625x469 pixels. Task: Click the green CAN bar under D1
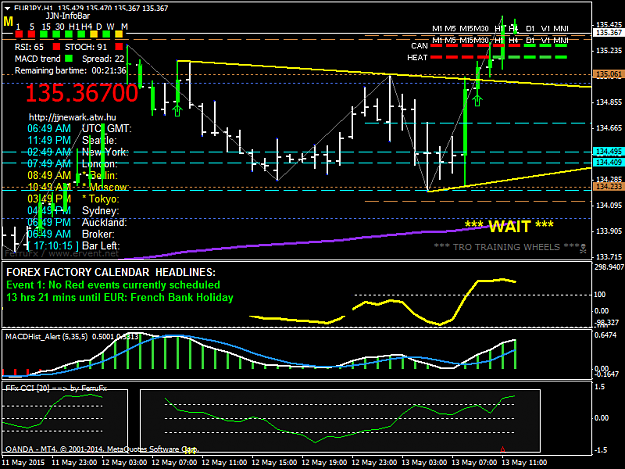pos(530,46)
